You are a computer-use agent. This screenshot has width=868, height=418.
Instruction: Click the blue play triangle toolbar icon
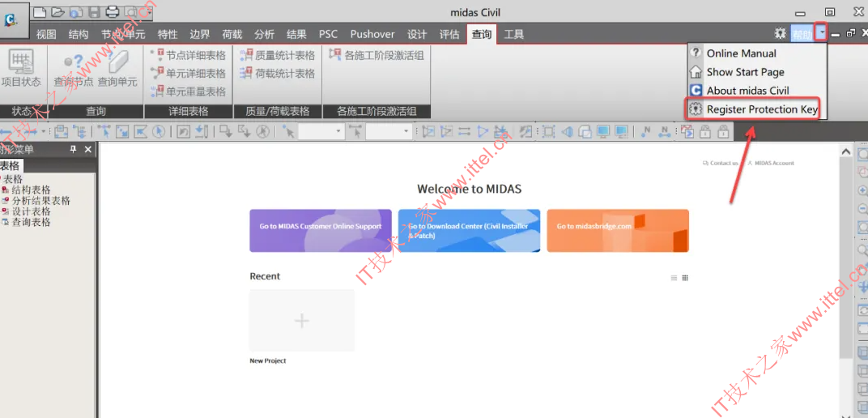click(483, 132)
